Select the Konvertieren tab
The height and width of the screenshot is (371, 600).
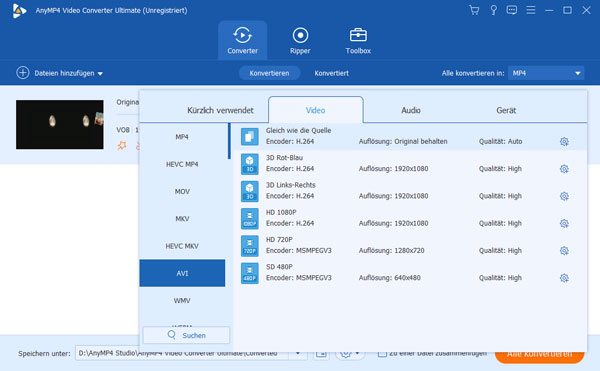pos(269,73)
